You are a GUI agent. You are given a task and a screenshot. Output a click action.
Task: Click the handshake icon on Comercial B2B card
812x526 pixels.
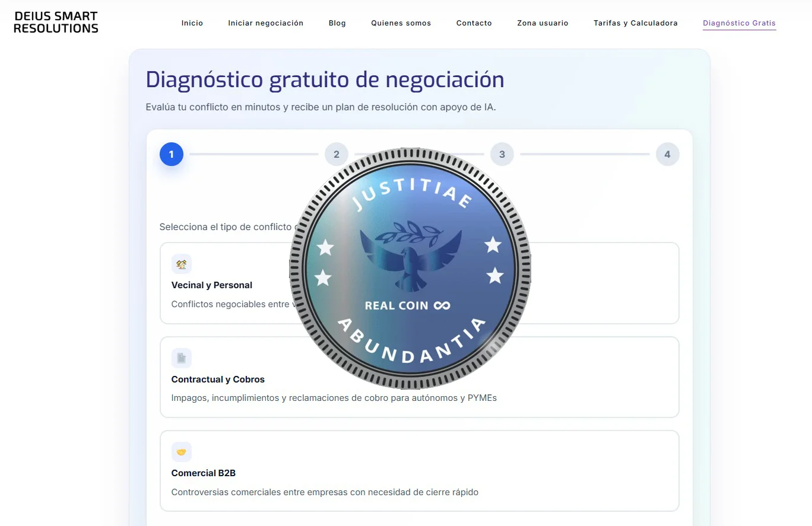182,452
